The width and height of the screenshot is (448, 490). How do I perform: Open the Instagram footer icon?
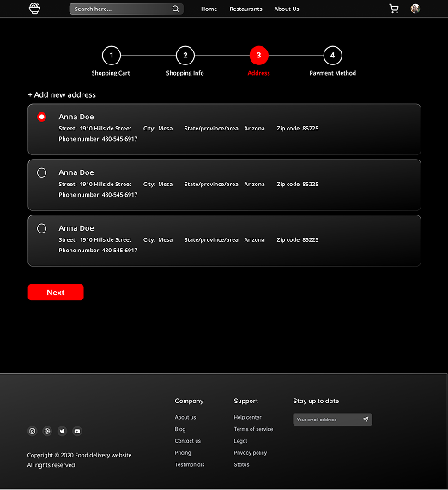pyautogui.click(x=33, y=432)
